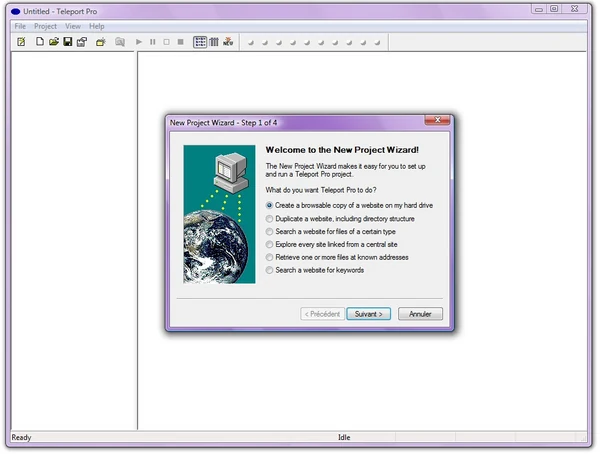
Task: Click the Annuler button
Action: coord(420,314)
